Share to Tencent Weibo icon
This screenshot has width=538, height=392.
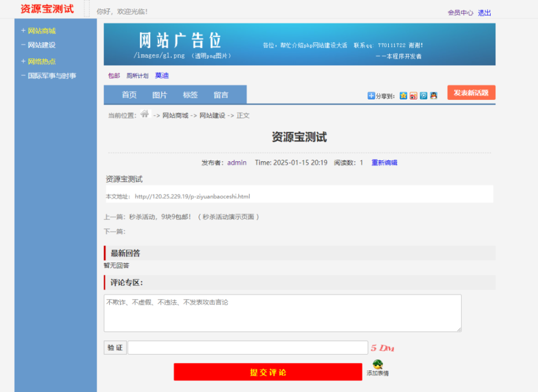(423, 96)
